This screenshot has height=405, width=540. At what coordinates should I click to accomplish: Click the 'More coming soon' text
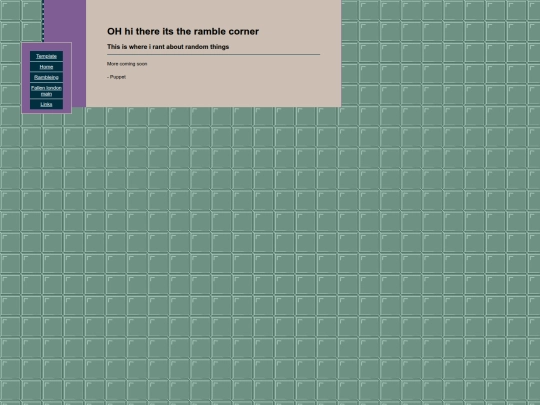pyautogui.click(x=127, y=64)
